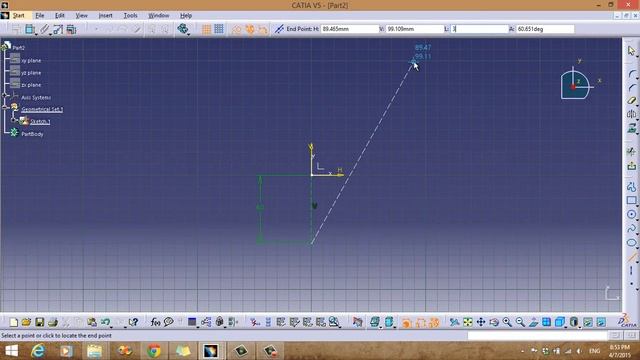640x360 pixels.
Task: Click the Fly mode icon
Action: (x=454, y=322)
